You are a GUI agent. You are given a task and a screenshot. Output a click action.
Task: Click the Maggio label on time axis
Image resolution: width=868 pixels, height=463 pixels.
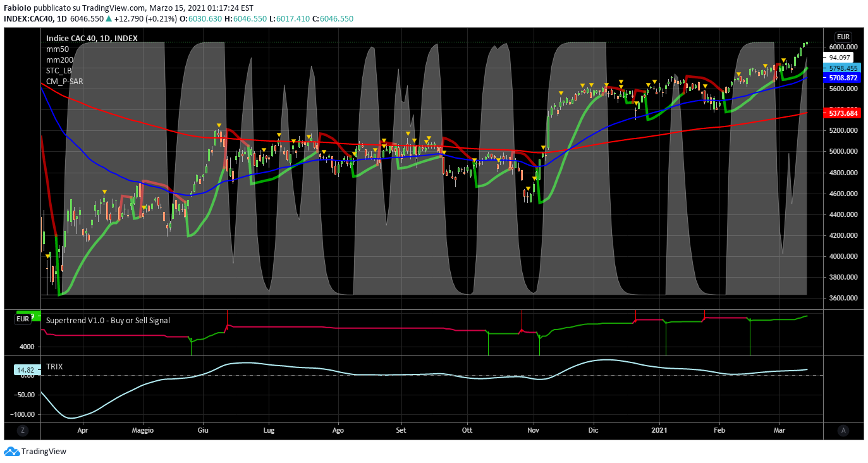[x=143, y=430]
